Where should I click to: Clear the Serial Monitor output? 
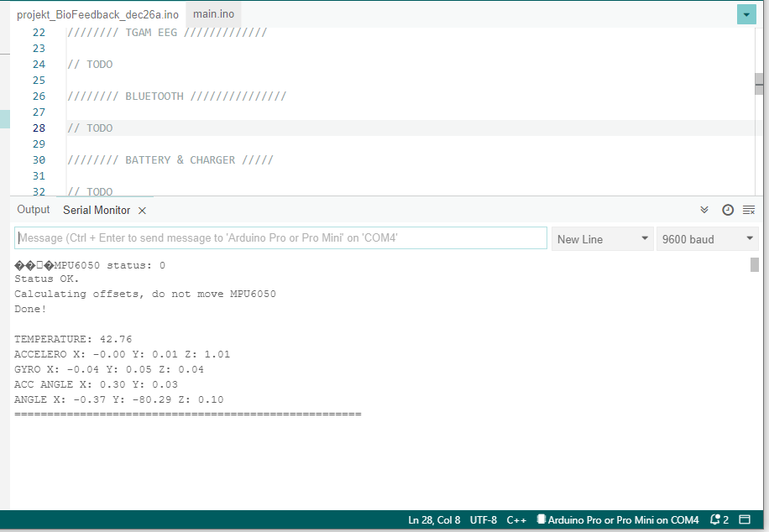click(749, 210)
